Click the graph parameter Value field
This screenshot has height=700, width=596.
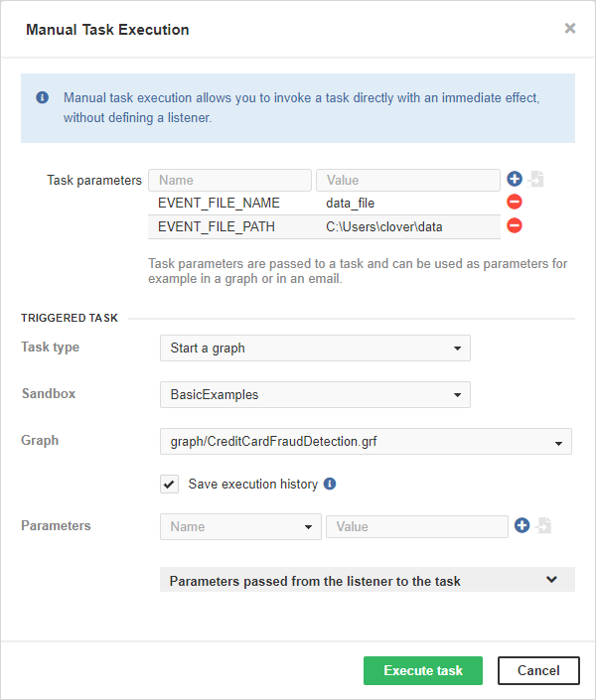click(416, 526)
